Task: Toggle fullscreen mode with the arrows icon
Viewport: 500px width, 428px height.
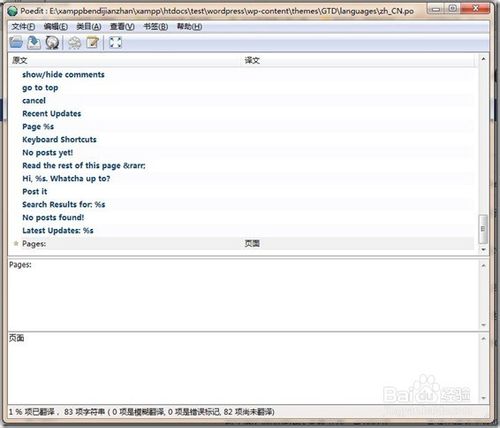Action: (115, 42)
